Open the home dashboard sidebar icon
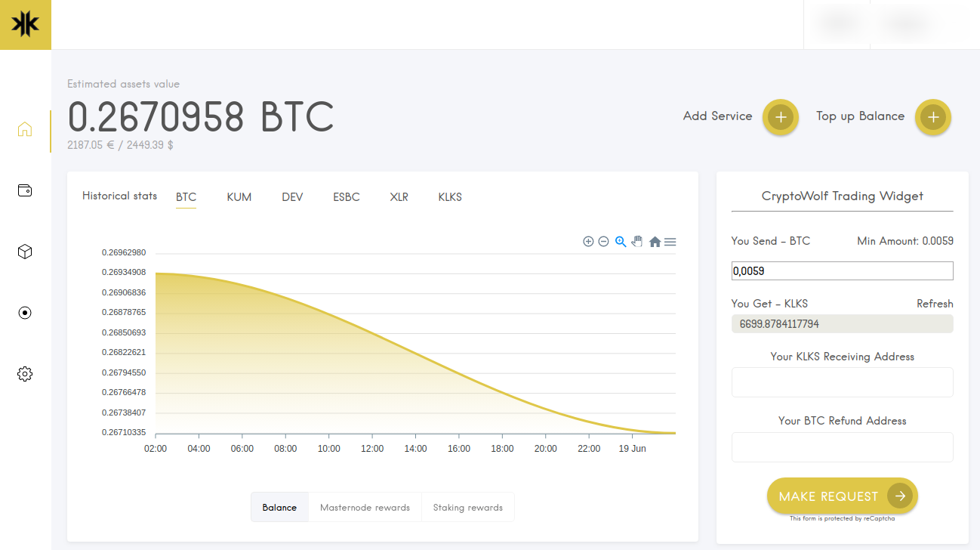 coord(25,129)
